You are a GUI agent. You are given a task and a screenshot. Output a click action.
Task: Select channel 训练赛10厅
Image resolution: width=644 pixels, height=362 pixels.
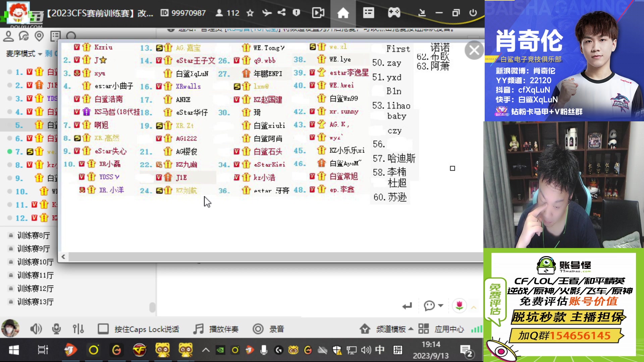tap(35, 262)
